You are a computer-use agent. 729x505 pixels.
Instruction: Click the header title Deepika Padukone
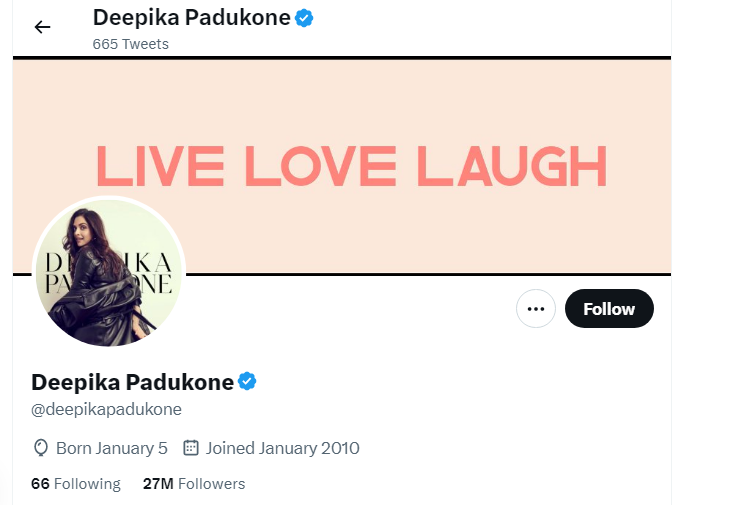tap(190, 18)
